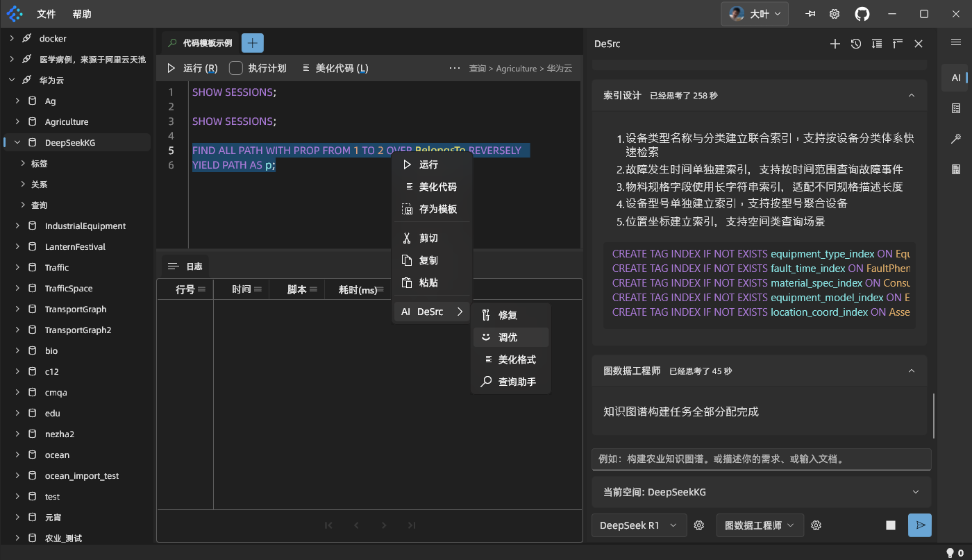
Task: Open the document list icon in right sidebar
Action: [956, 108]
